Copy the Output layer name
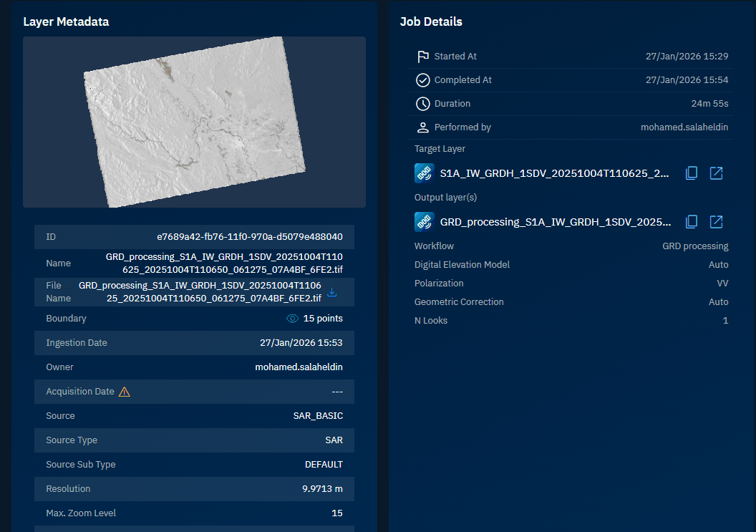 click(692, 222)
